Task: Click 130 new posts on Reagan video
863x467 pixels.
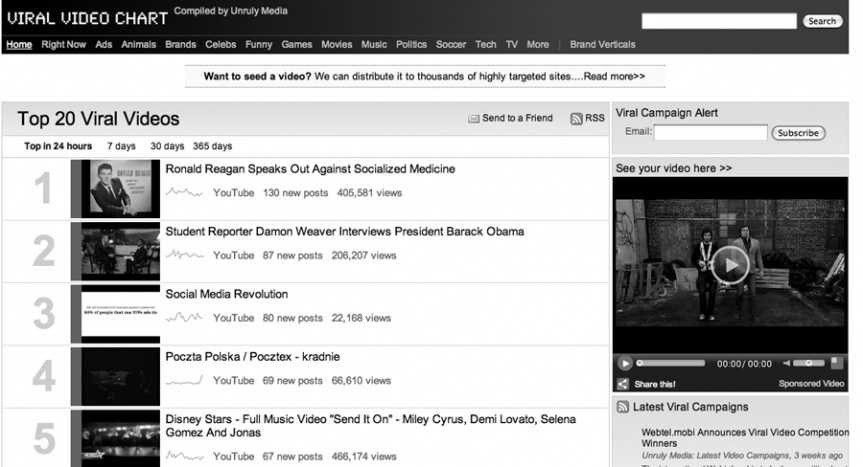Action: (x=296, y=193)
